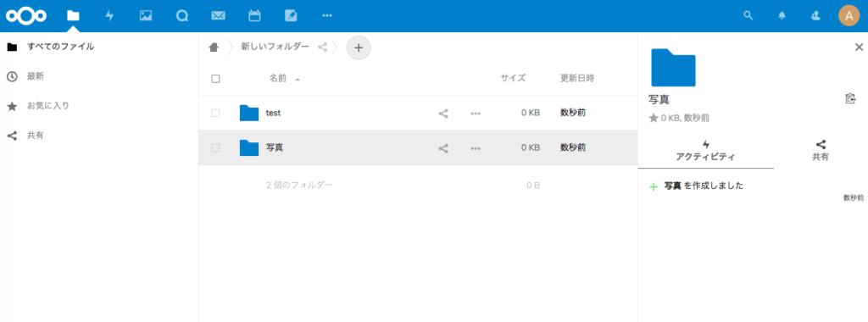
Task: Click the search magnifier icon
Action: tap(748, 15)
